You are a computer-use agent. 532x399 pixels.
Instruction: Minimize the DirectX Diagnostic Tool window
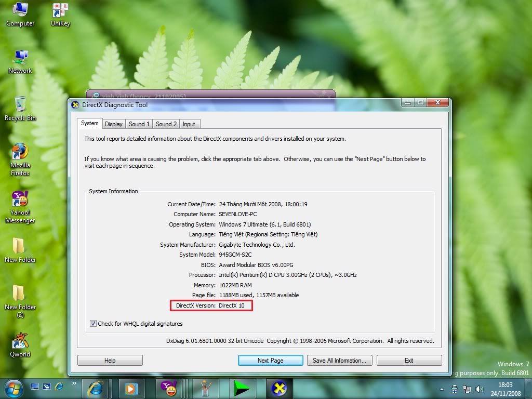click(408, 102)
